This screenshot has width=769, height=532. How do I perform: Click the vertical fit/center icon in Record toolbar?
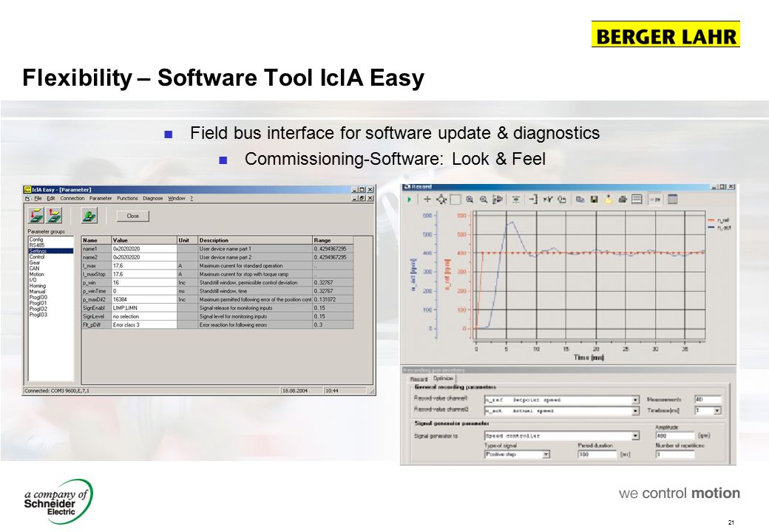[516, 199]
